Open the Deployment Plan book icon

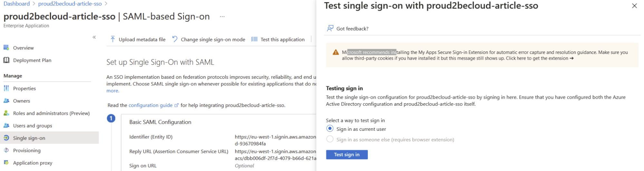point(6,60)
